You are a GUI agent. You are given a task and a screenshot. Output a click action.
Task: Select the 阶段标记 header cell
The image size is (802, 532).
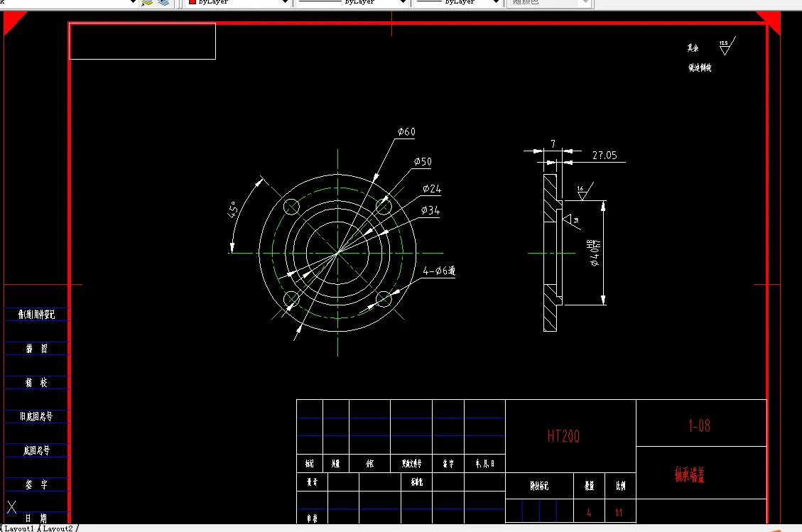[539, 485]
